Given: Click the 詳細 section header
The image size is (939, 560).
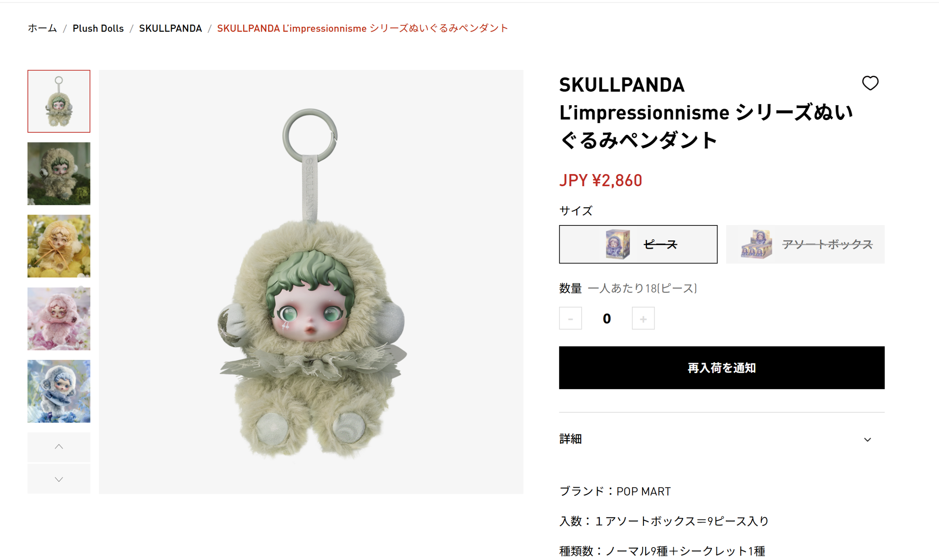Looking at the screenshot, I should [x=721, y=439].
